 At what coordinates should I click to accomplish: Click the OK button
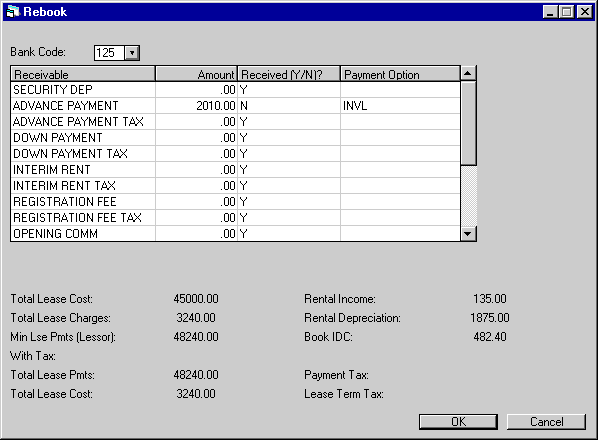(x=458, y=422)
